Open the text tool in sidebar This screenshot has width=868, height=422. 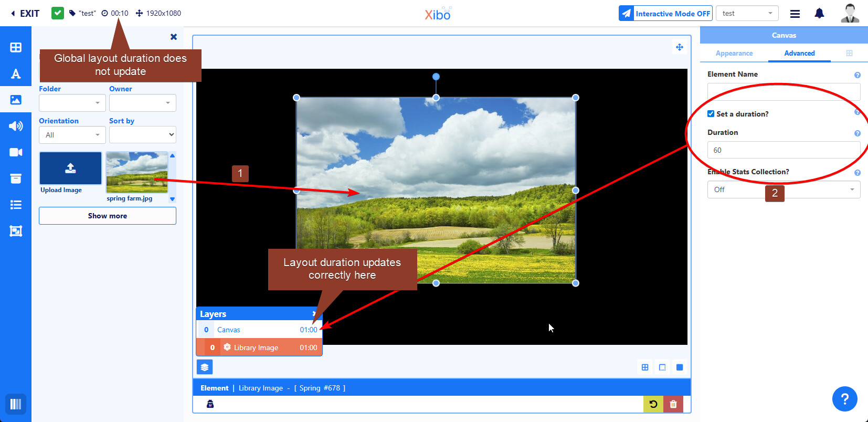[x=16, y=74]
